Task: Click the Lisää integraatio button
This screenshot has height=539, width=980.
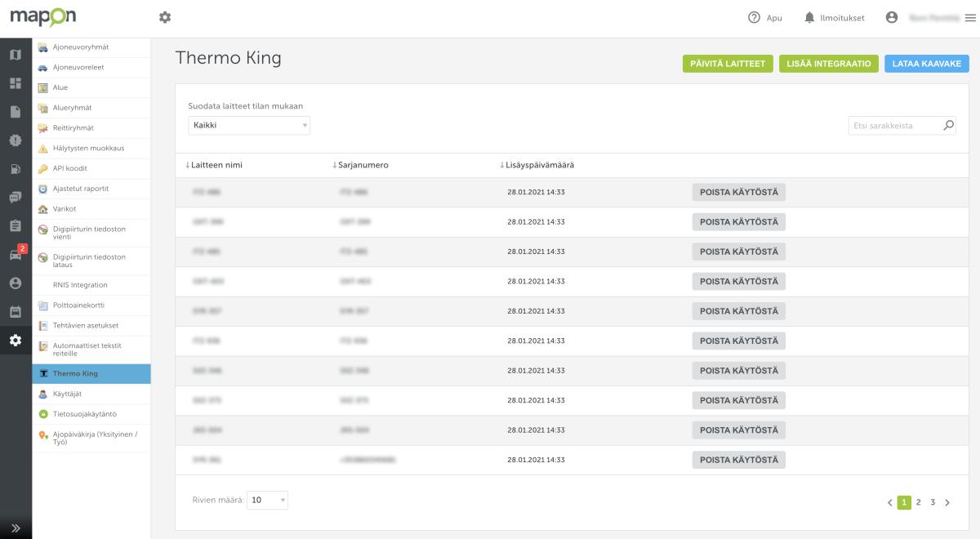Action: (828, 64)
